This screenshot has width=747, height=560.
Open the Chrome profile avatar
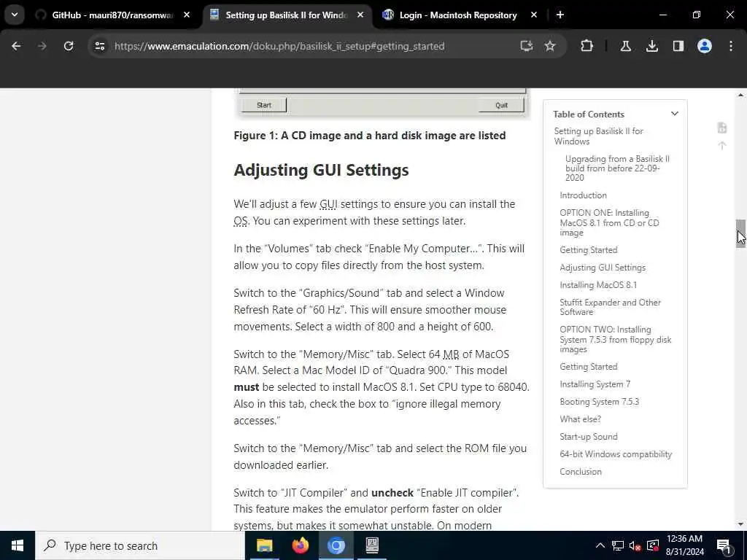tap(705, 46)
